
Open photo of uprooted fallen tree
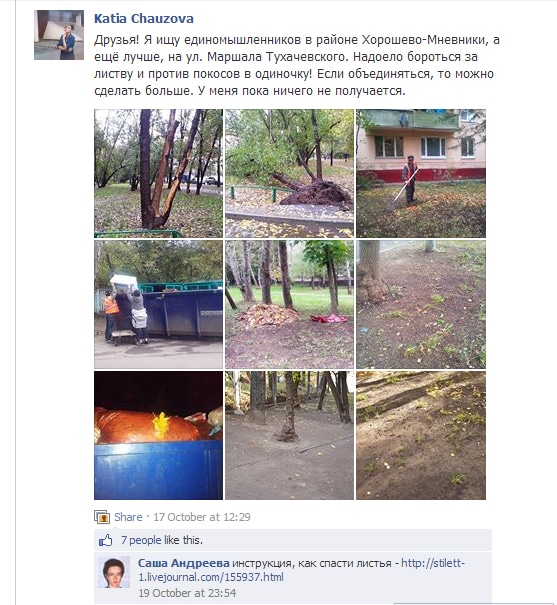289,173
